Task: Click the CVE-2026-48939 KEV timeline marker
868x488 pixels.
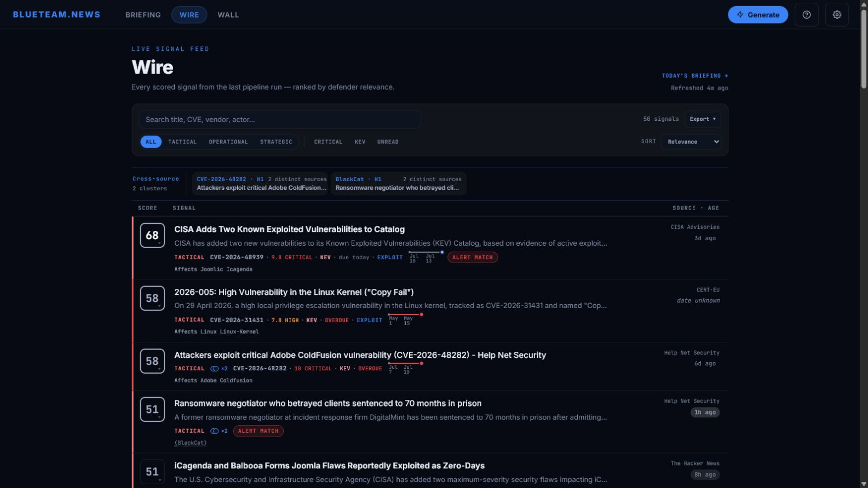Action: (426, 257)
